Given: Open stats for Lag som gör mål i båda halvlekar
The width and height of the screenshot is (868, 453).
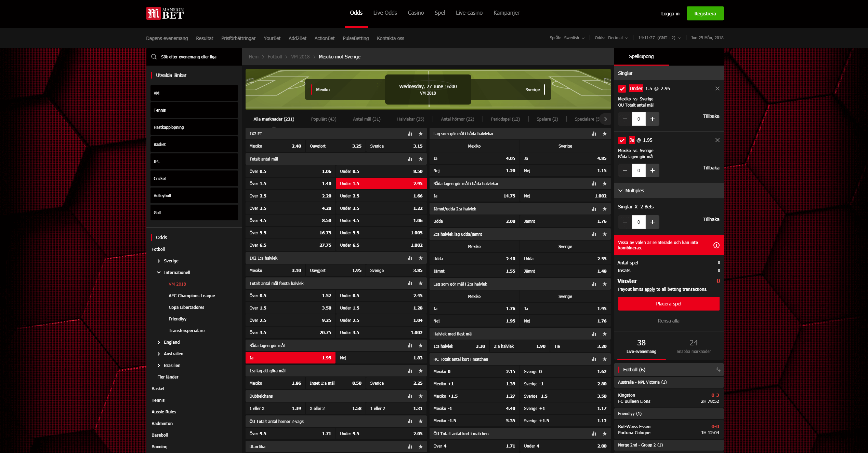Looking at the screenshot, I should coord(593,134).
